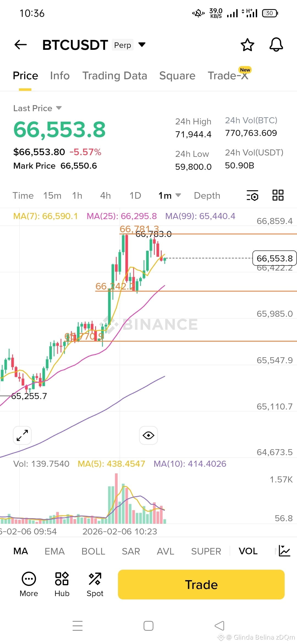Tap the MA(99): 65,440.4 label
The image size is (297, 644).
(x=200, y=216)
